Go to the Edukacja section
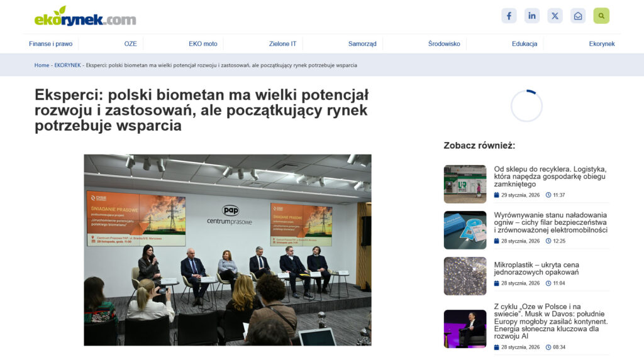Image resolution: width=644 pixels, height=360 pixels. point(525,44)
